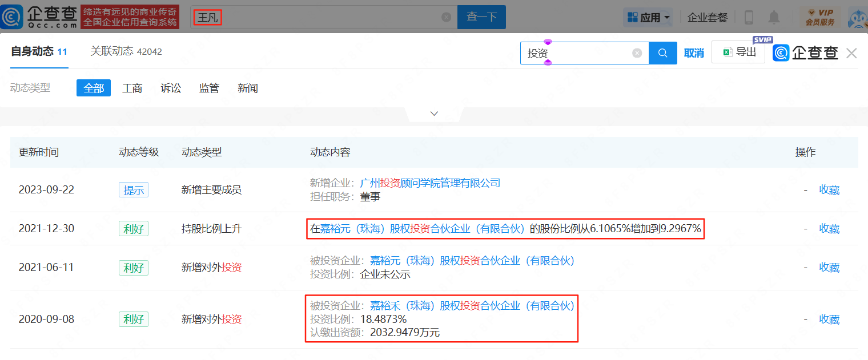Select the 全部 filter
Image resolution: width=868 pixels, height=360 pixels.
tap(94, 88)
